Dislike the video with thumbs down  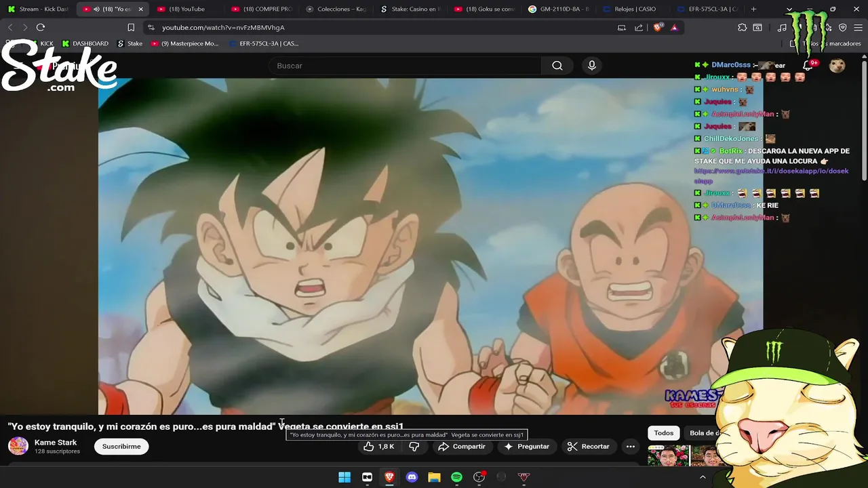point(414,447)
